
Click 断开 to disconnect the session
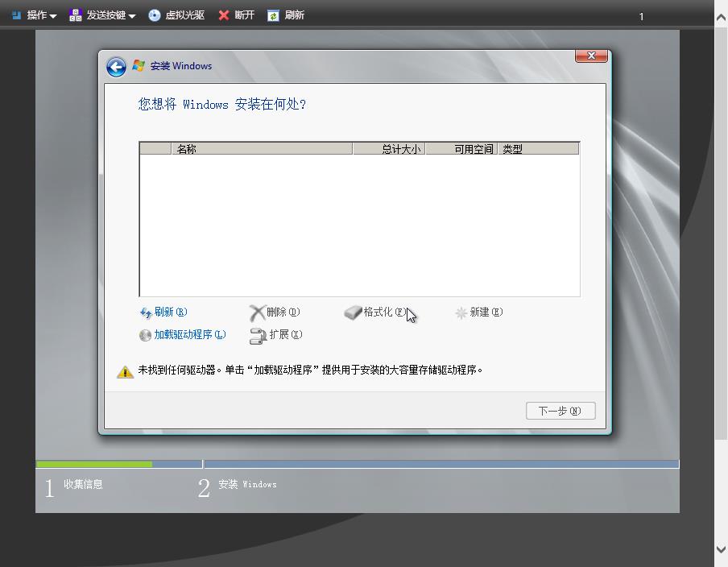(x=236, y=15)
